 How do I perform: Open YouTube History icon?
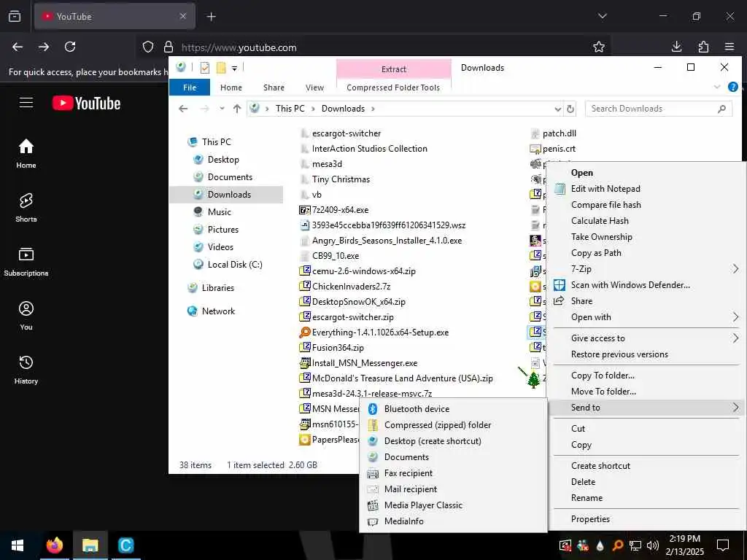[x=26, y=368]
